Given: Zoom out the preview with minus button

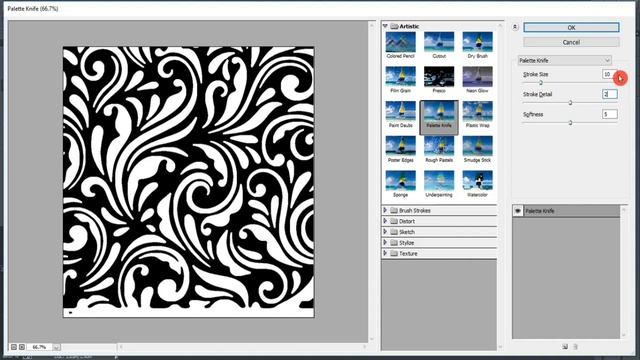Looking at the screenshot, I should pyautogui.click(x=13, y=347).
